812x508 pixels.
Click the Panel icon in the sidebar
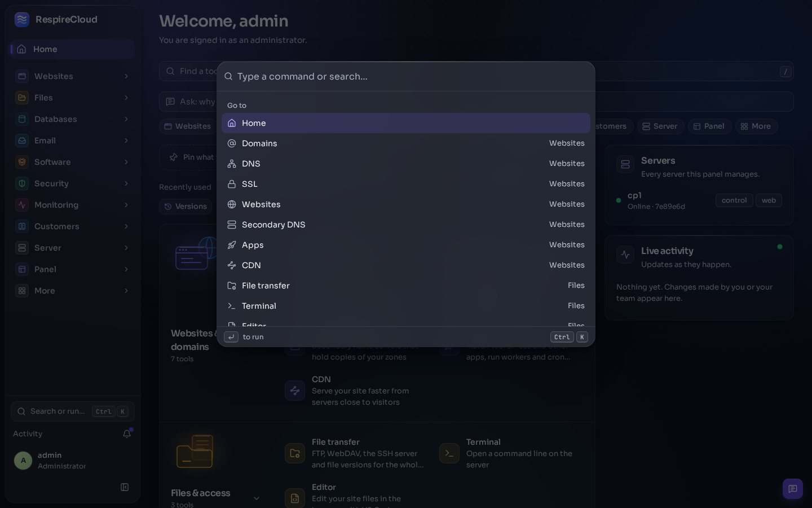coord(22,269)
